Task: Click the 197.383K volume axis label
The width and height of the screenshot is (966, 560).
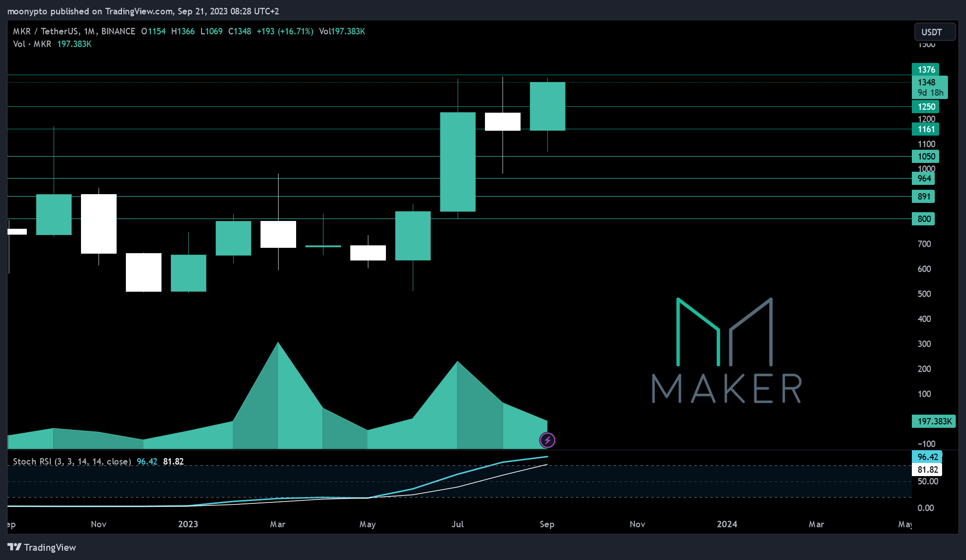Action: [x=934, y=421]
